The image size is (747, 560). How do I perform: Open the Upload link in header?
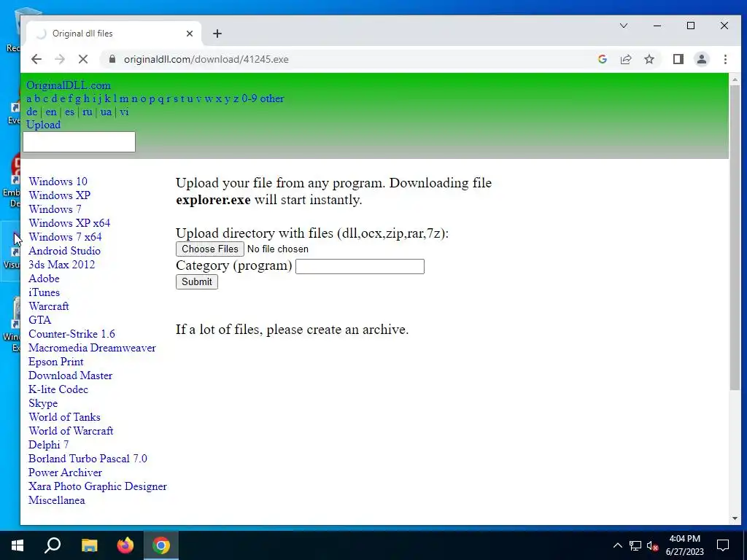(43, 125)
